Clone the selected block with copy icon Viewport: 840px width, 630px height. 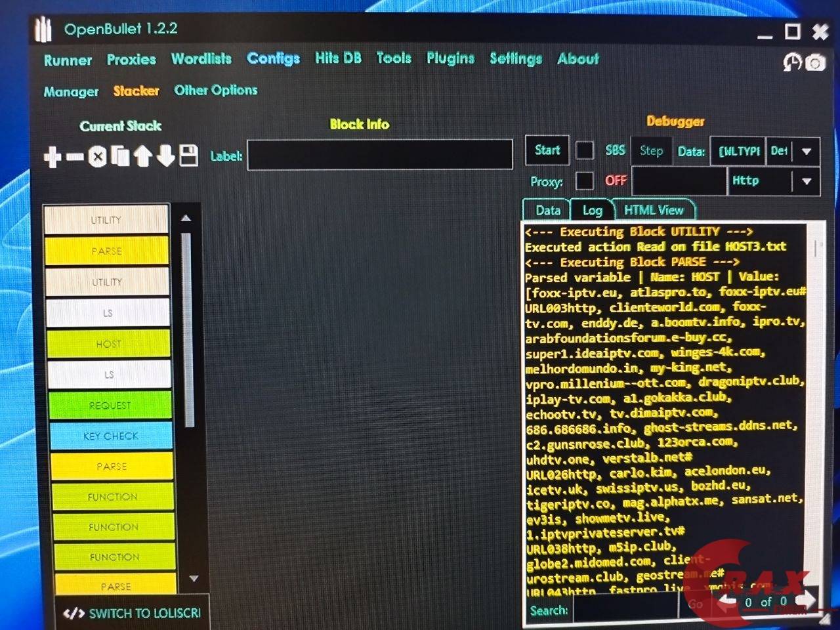click(x=120, y=156)
